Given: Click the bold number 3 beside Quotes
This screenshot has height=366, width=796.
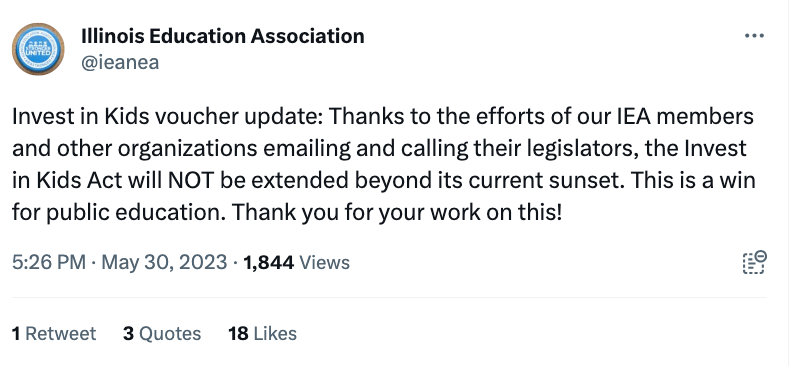Looking at the screenshot, I should point(128,334).
